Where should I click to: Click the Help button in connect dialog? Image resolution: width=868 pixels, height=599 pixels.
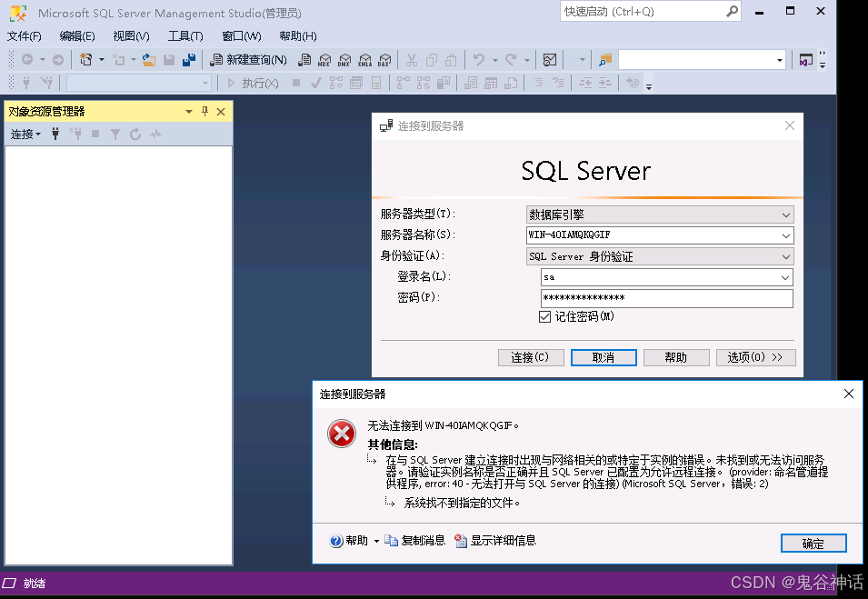click(x=676, y=357)
